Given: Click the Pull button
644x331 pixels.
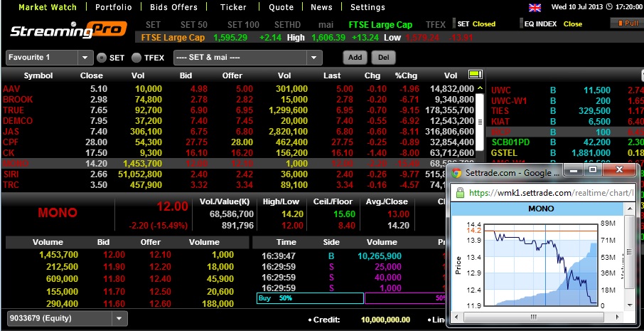Looking at the screenshot, I should (x=627, y=23).
